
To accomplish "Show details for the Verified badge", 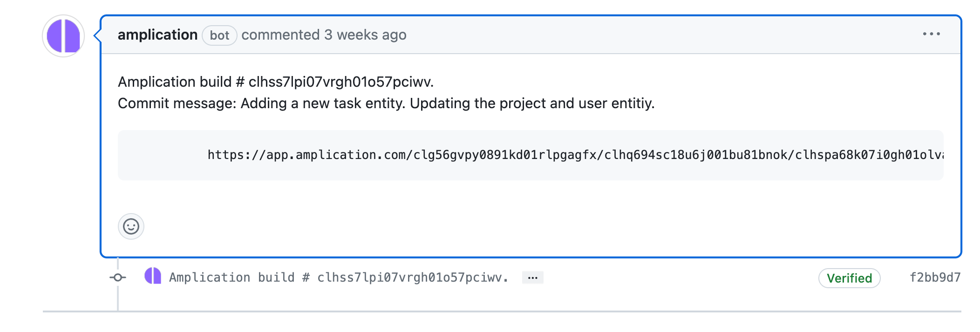I will coord(849,278).
